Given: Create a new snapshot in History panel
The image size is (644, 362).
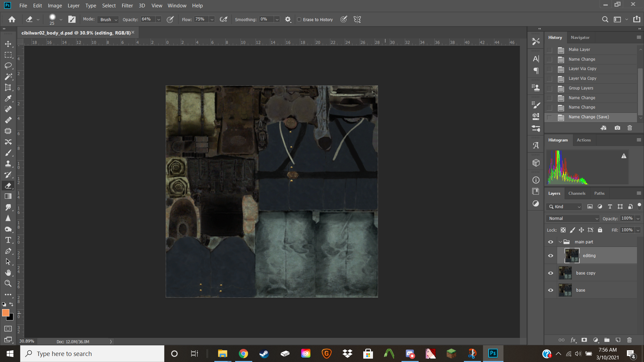Looking at the screenshot, I should coord(617,128).
